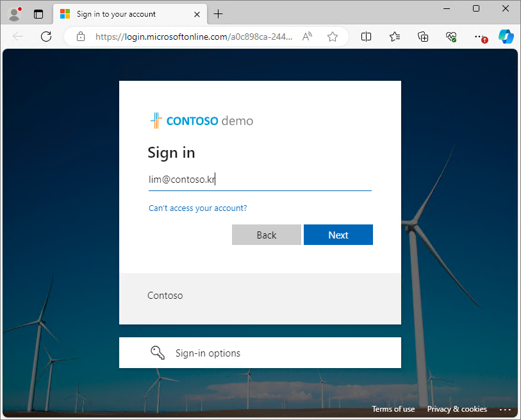
Task: Select the Sign in to your account tab
Action: [x=130, y=14]
